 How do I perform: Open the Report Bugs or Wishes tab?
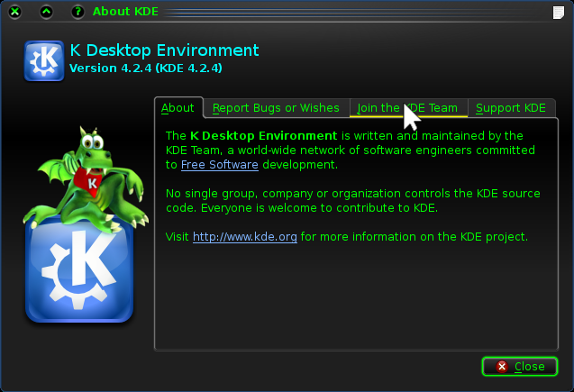click(276, 108)
